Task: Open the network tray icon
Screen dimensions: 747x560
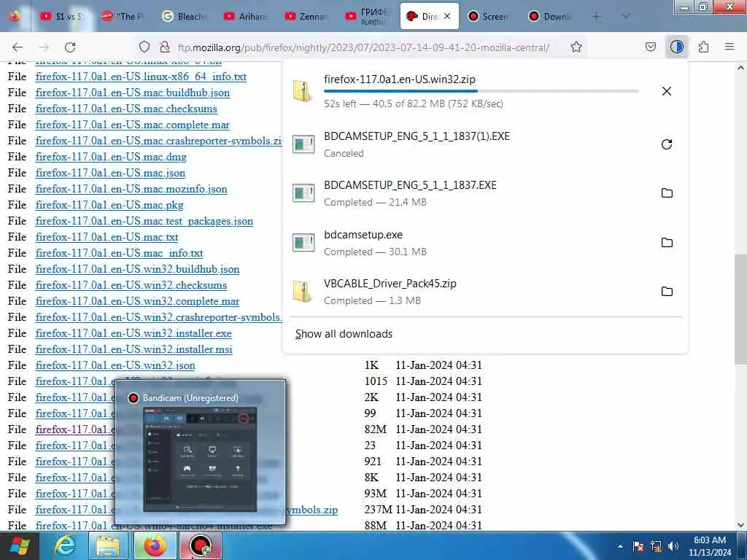Action: (x=656, y=546)
